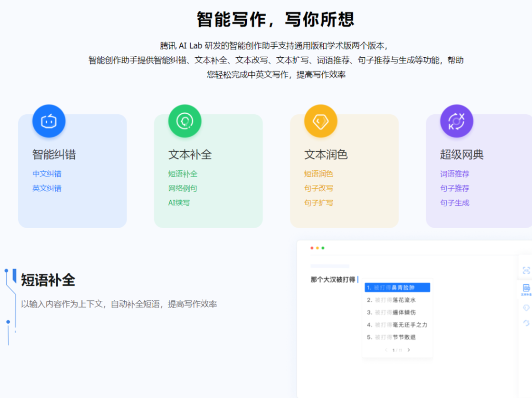
Task: Pick the 被打得落花流水 suggestion
Action: [x=397, y=300]
